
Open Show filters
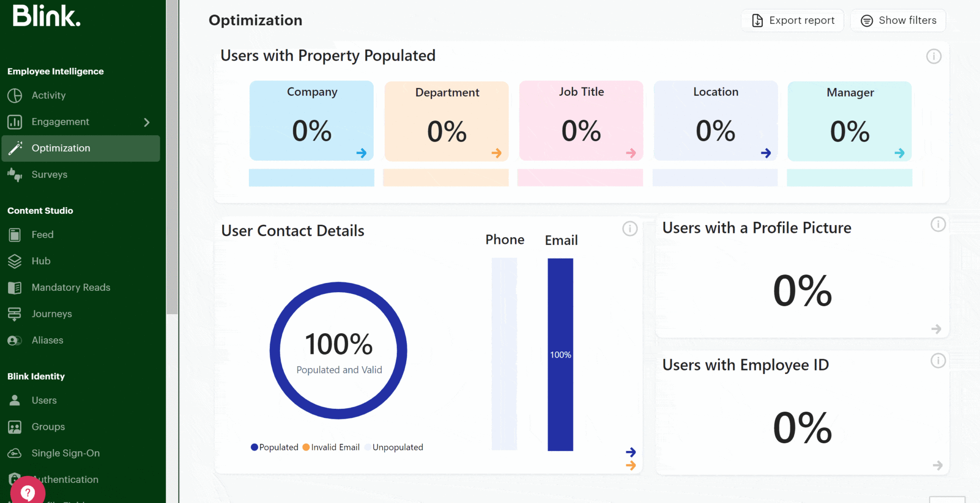coord(898,20)
